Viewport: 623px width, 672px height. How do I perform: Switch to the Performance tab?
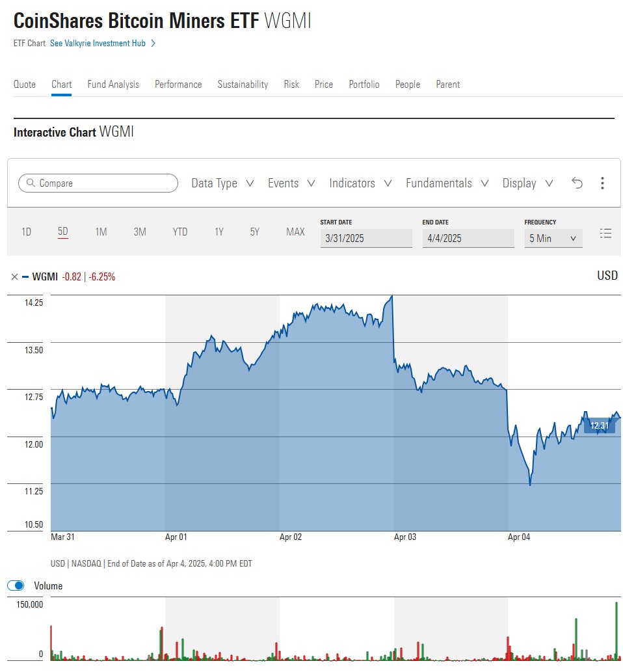click(x=178, y=84)
